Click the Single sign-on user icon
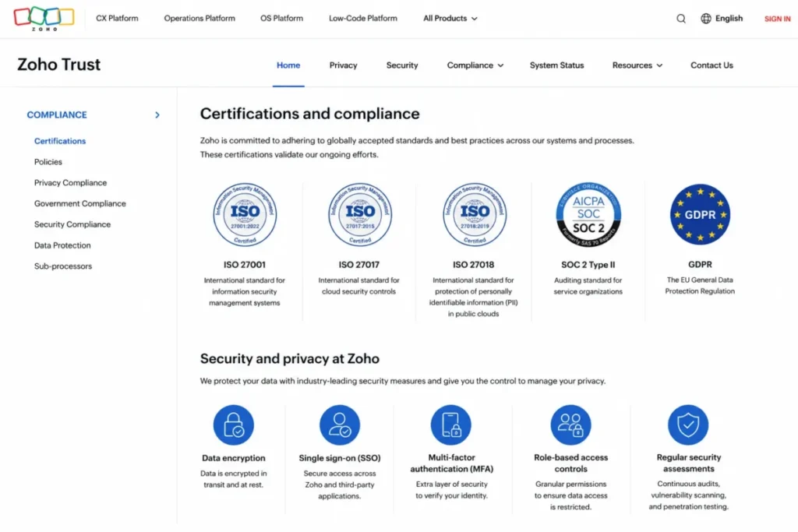The height and width of the screenshot is (532, 798). pos(340,425)
